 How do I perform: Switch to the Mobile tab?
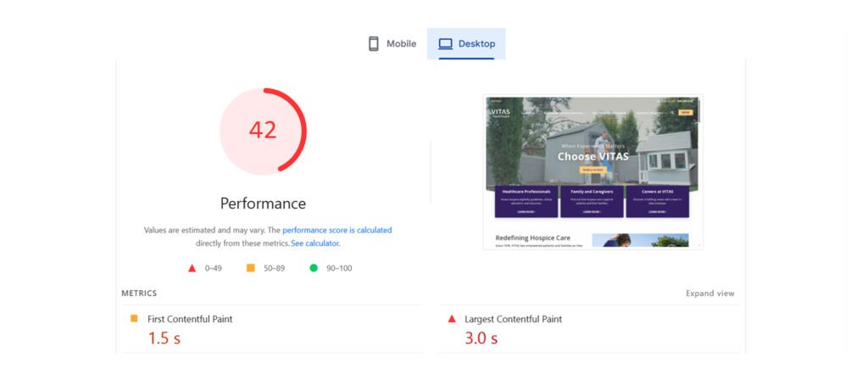[x=392, y=43]
